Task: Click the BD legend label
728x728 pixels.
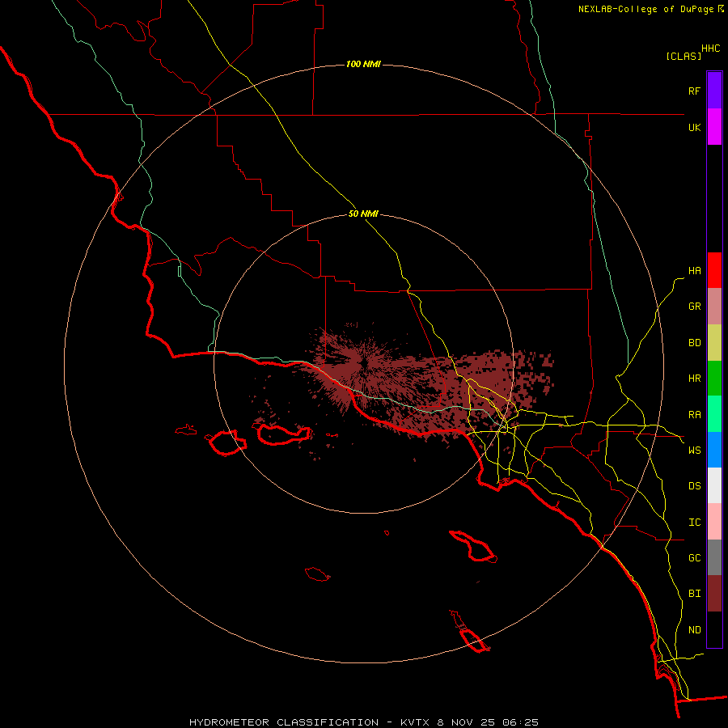Action: point(694,343)
